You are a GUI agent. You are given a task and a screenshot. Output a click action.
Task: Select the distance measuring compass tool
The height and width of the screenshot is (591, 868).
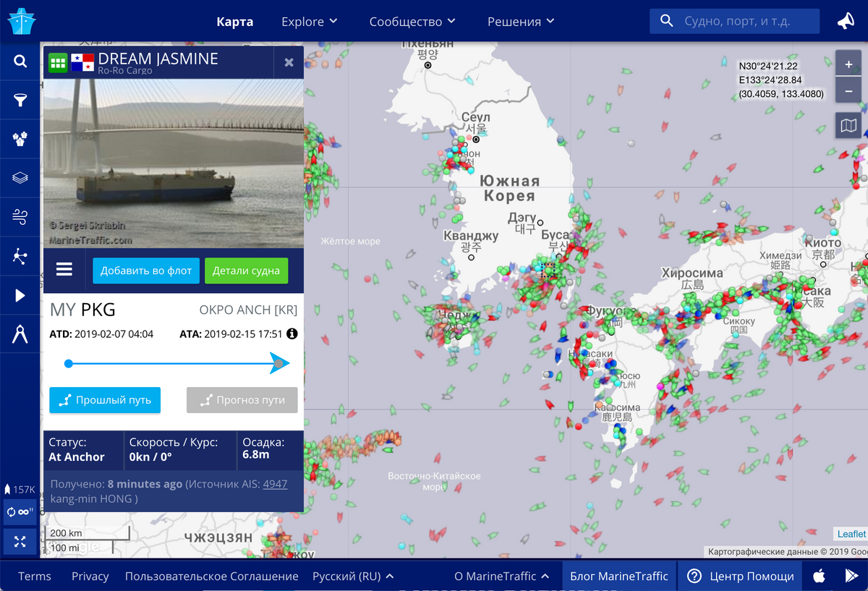[20, 334]
